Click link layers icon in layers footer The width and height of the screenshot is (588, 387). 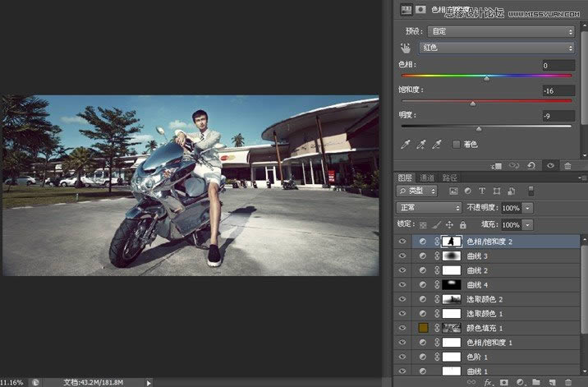(471, 382)
